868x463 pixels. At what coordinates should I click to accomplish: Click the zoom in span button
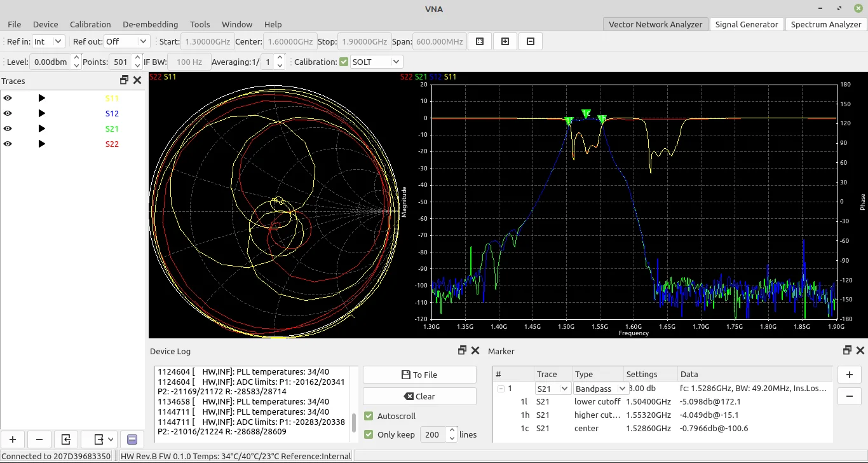tap(505, 41)
